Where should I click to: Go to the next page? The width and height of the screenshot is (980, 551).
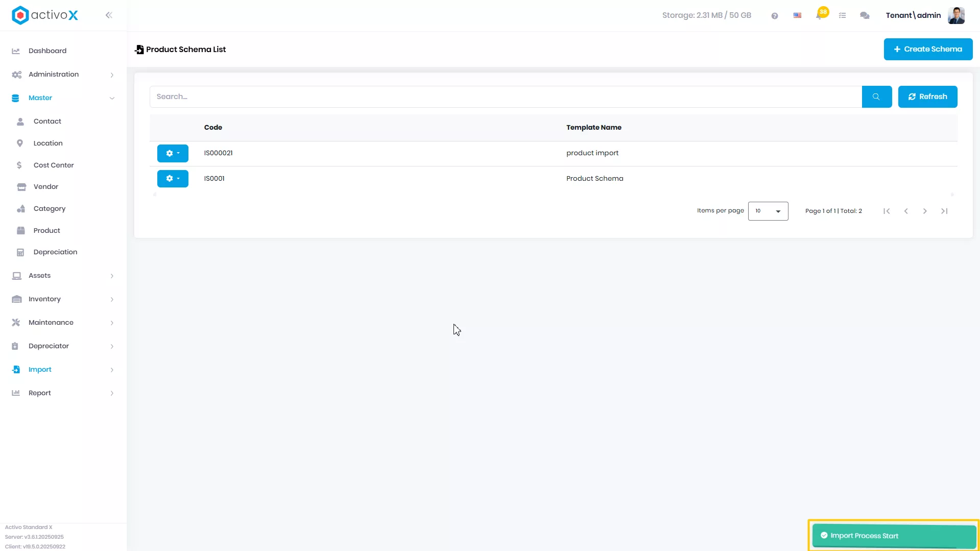[x=925, y=211]
